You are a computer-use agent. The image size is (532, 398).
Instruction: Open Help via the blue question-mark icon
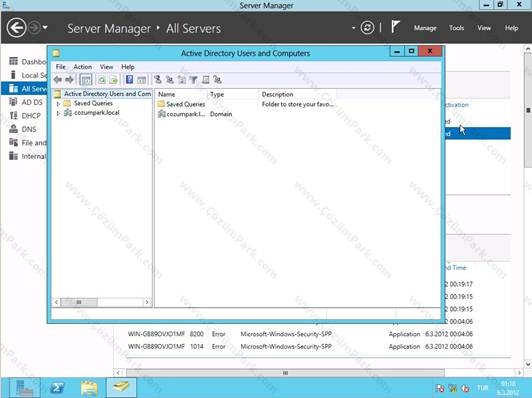click(129, 80)
